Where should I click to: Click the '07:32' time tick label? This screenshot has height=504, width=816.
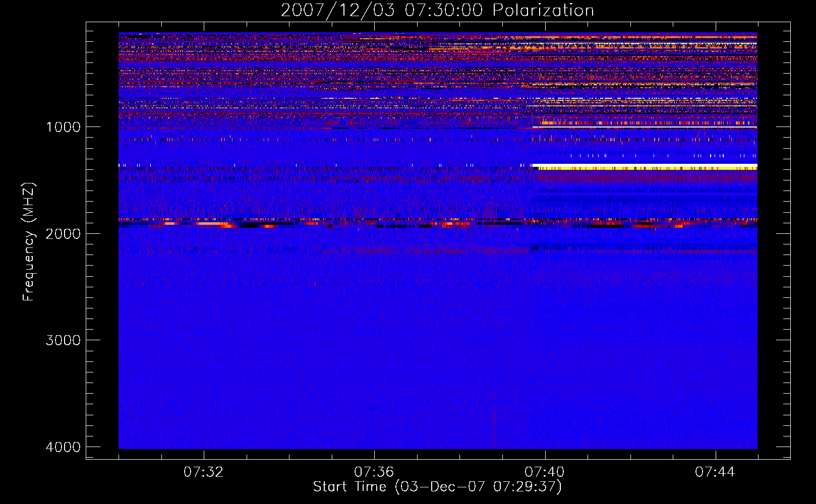pyautogui.click(x=203, y=472)
